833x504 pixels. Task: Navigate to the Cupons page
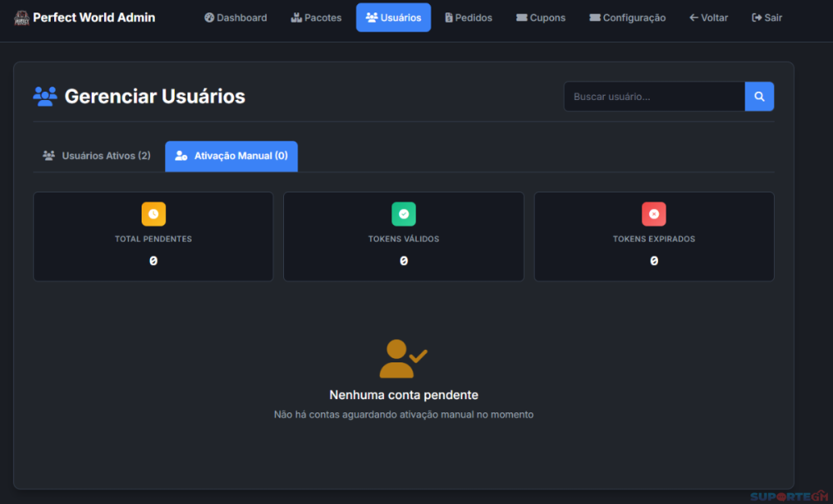pyautogui.click(x=541, y=17)
